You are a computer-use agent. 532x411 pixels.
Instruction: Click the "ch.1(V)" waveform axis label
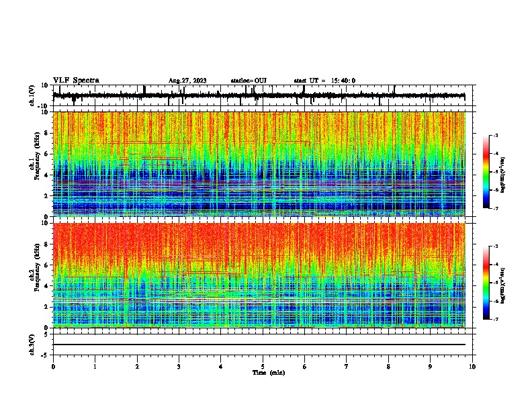pyautogui.click(x=32, y=95)
